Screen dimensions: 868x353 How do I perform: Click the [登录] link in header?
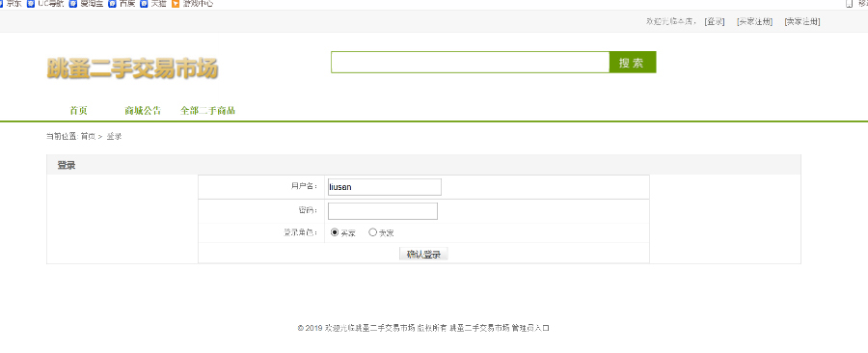coord(715,21)
